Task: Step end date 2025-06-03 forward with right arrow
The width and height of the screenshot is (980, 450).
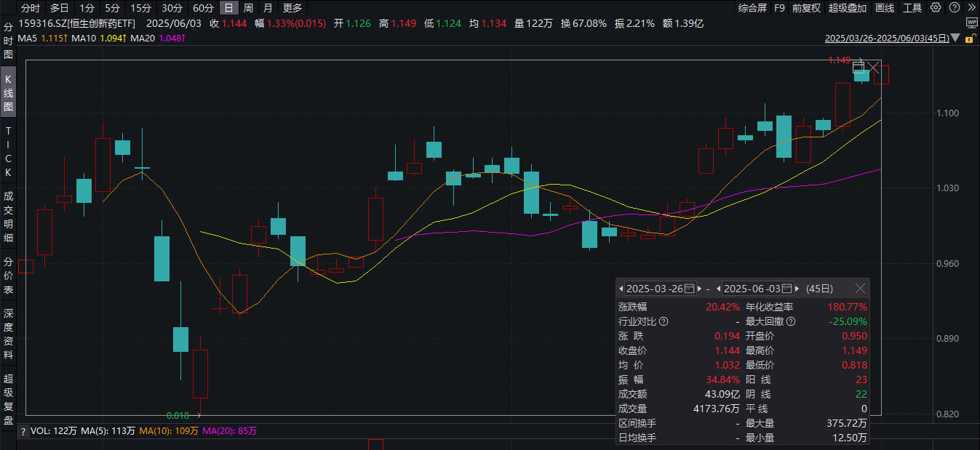Action: 797,289
